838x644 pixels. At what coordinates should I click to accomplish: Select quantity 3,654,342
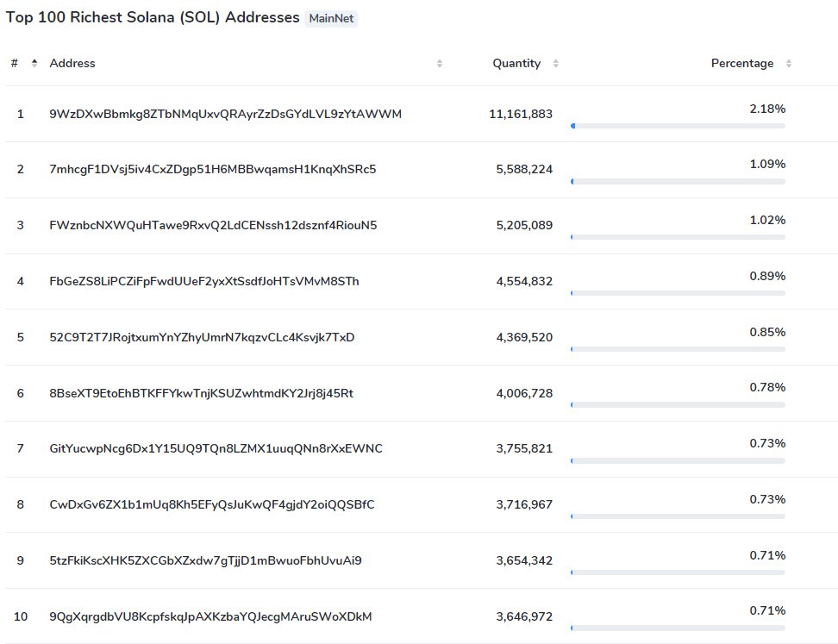coord(524,560)
